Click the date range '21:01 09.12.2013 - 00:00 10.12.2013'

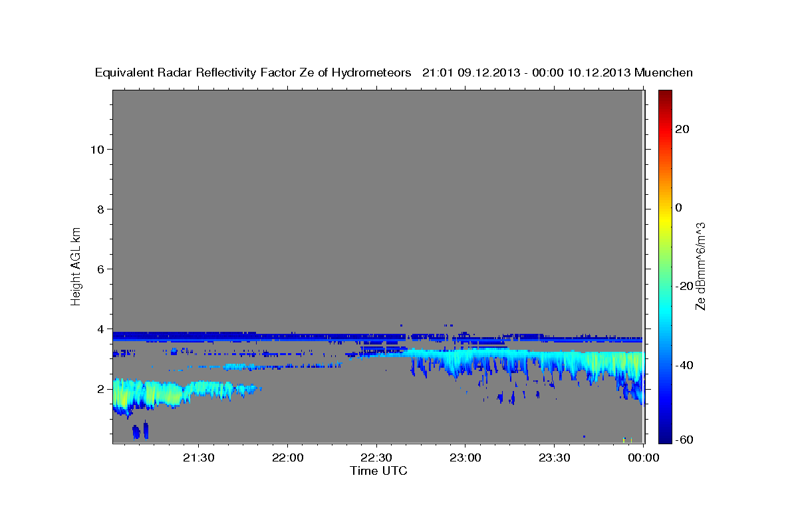tap(527, 72)
